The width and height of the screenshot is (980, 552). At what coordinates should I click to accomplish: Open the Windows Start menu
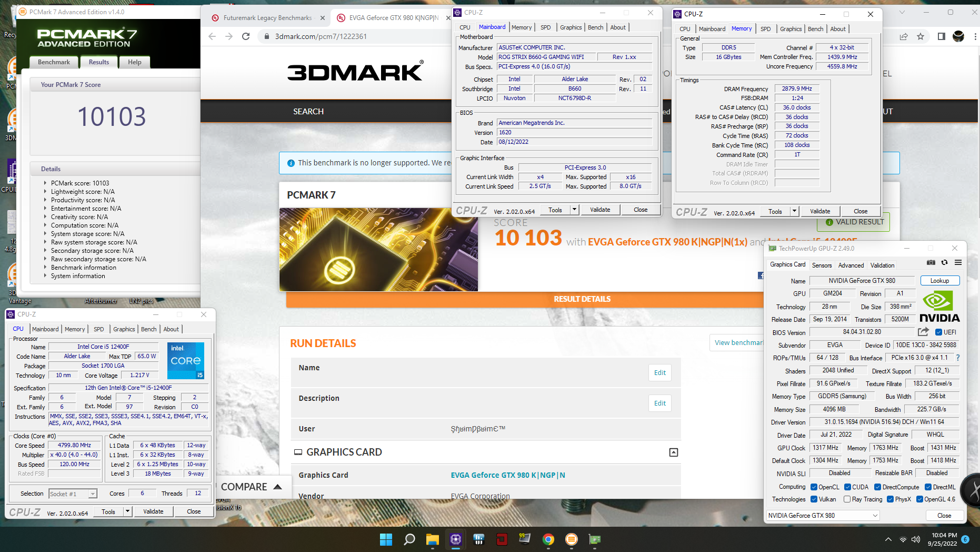(386, 539)
